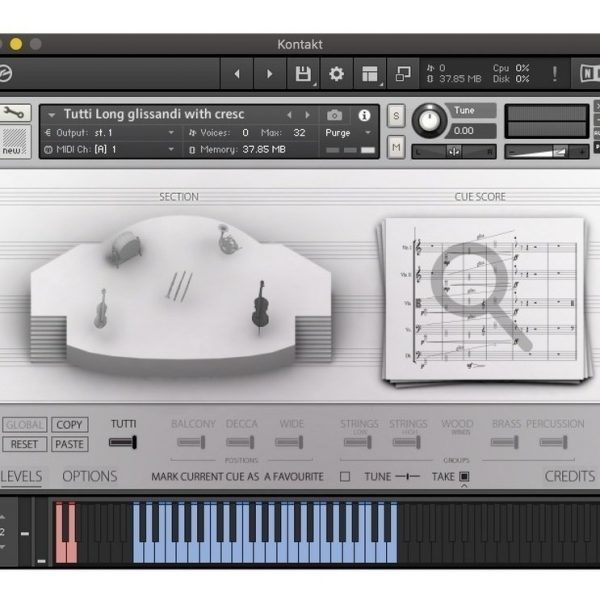Click the STRINGS HIGH group slider
Screen dimensions: 600x600
tap(407, 442)
